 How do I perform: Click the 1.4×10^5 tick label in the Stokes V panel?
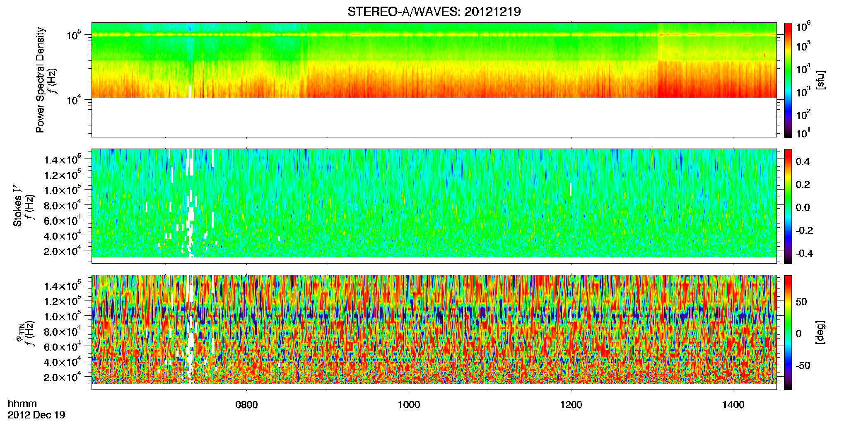(63, 159)
